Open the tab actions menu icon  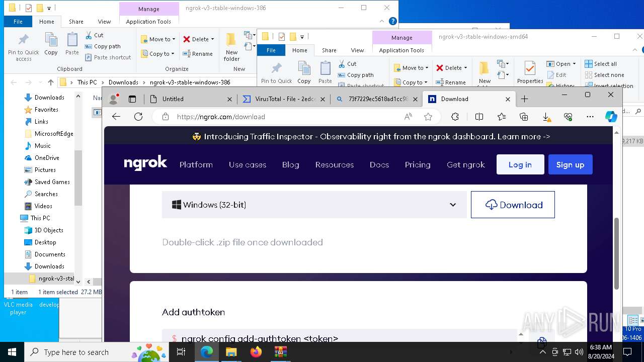(x=132, y=99)
